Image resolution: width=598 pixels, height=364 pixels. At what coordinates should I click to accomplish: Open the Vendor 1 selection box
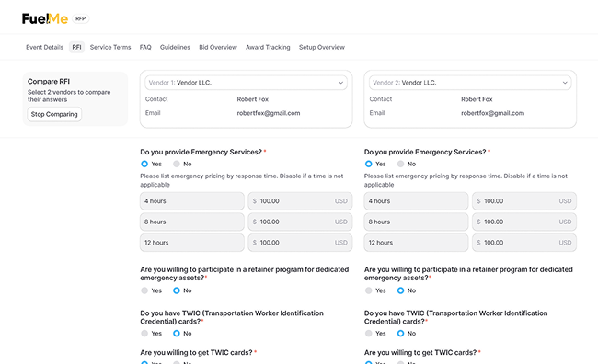246,83
